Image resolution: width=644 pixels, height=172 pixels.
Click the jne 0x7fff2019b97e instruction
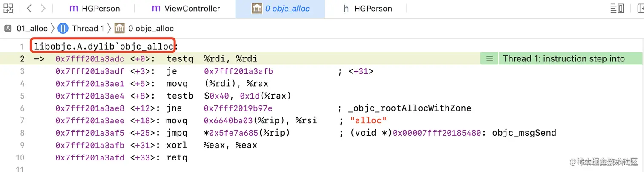pos(220,108)
